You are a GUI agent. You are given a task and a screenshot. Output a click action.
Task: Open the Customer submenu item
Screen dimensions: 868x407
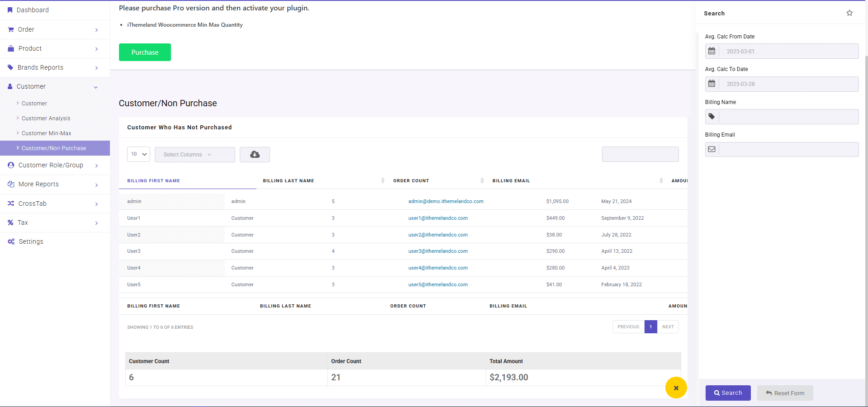(x=34, y=104)
